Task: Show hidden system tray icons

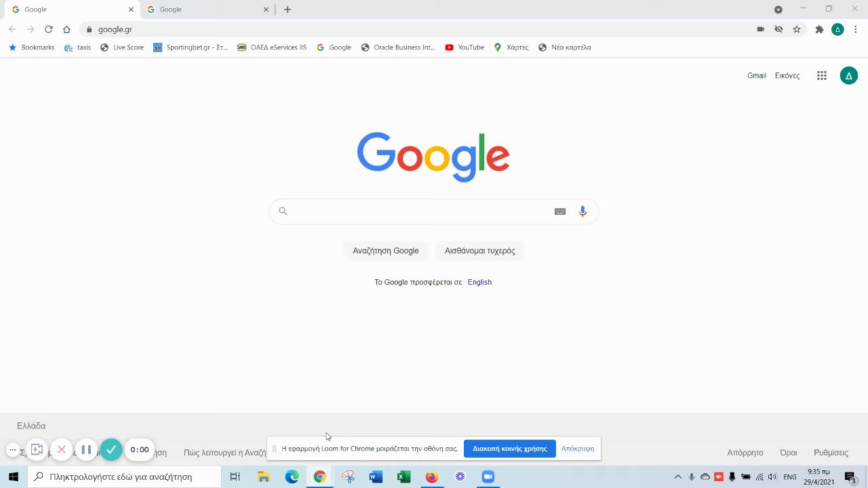Action: pyautogui.click(x=677, y=477)
